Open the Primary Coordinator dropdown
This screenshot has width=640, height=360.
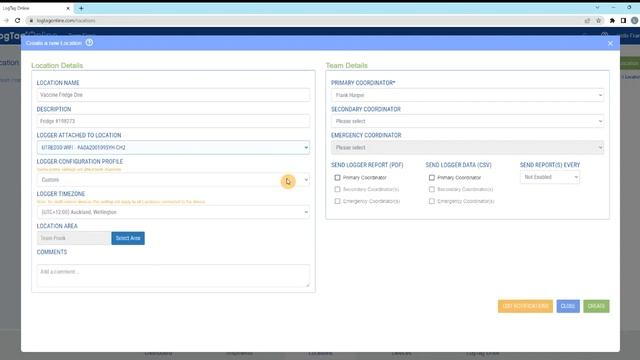(x=467, y=95)
